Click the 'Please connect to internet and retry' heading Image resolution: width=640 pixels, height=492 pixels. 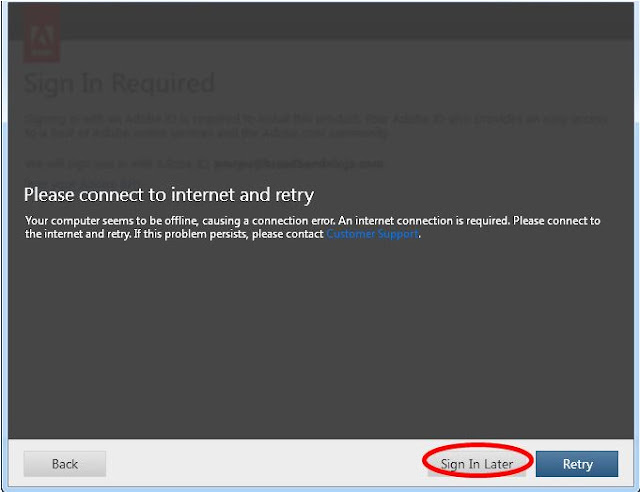tap(169, 195)
